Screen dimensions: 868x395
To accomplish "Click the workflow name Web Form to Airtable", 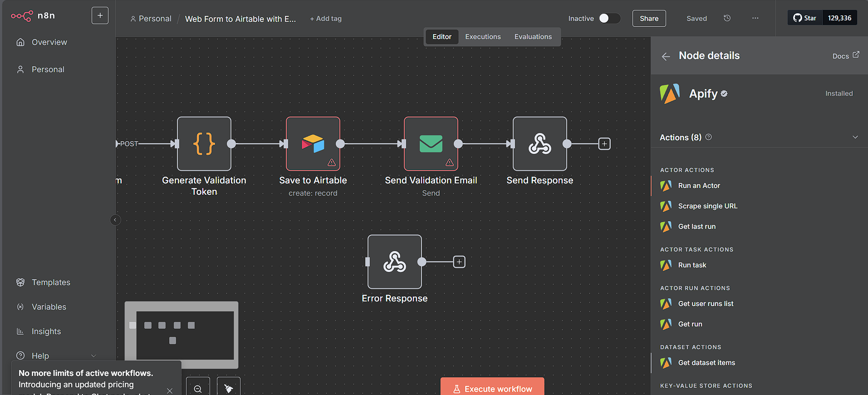I will click(240, 19).
